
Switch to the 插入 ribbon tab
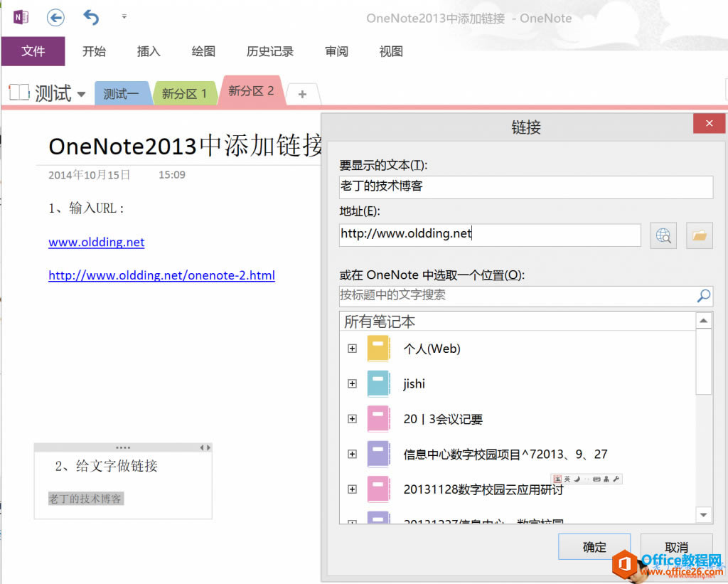149,51
